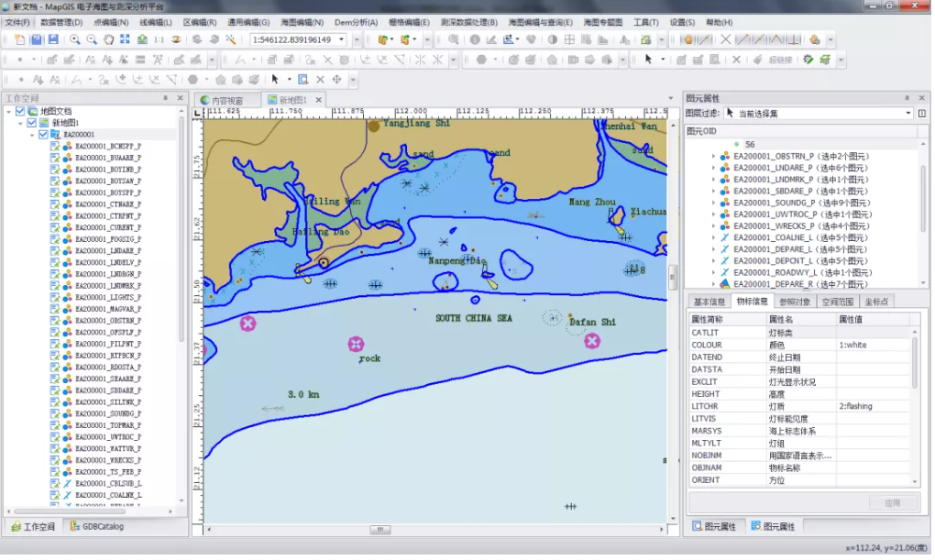The height and width of the screenshot is (560, 935).
Task: Click the green layers settings icon
Action: point(825,60)
